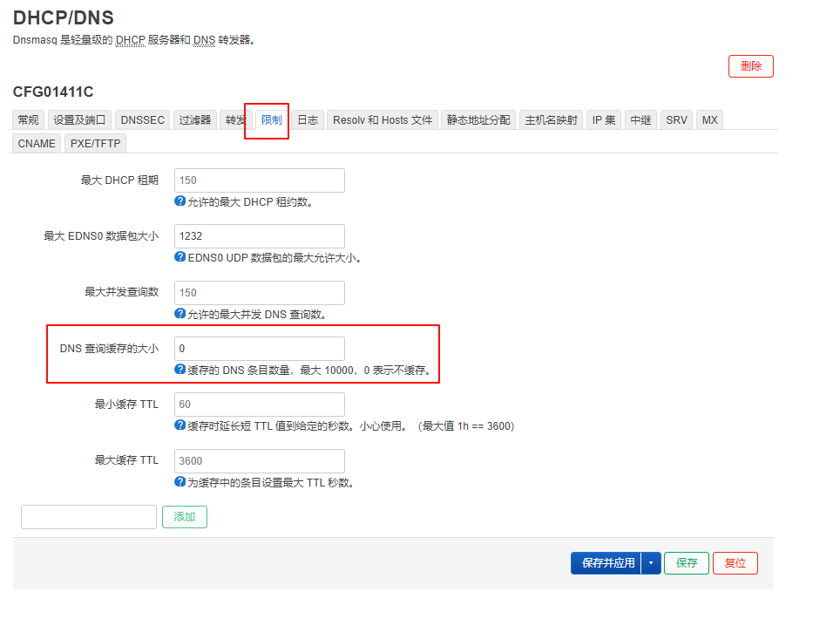Click the 最小缓存 TTL label

pyautogui.click(x=126, y=405)
